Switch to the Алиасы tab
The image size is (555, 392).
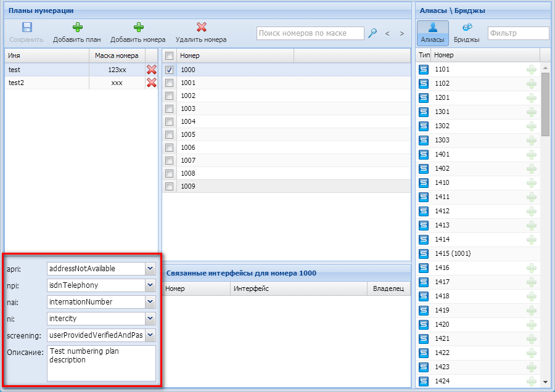point(432,33)
